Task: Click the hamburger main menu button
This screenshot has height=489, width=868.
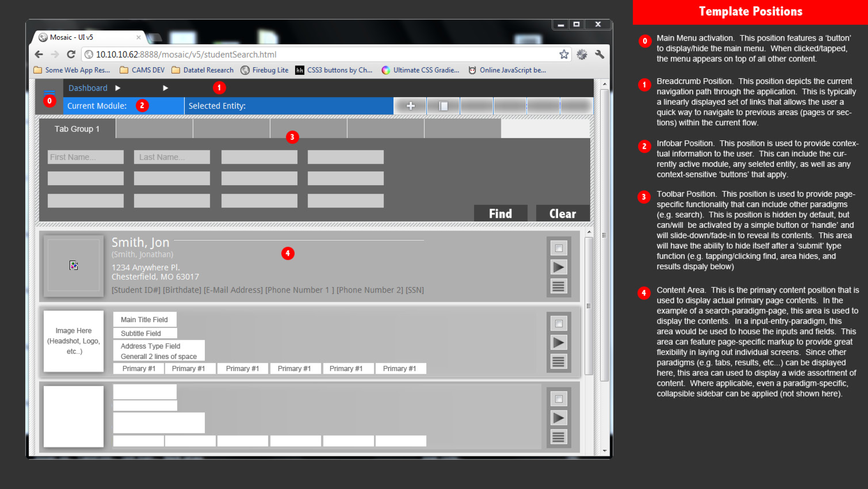Action: [x=49, y=92]
